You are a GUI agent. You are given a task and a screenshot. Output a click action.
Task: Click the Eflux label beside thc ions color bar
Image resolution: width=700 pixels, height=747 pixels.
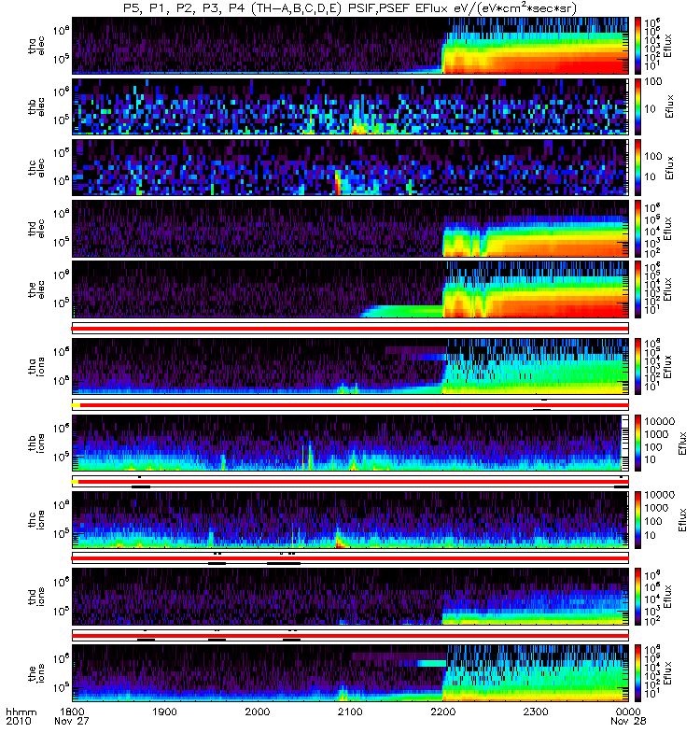[x=682, y=520]
